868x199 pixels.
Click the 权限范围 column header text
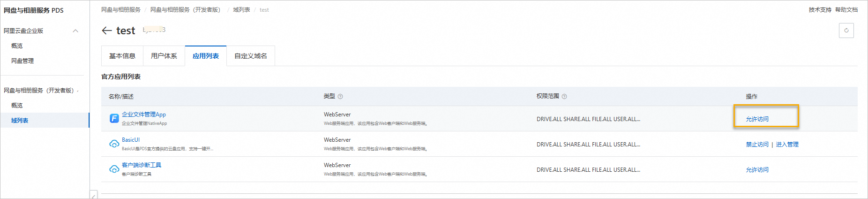pos(548,96)
